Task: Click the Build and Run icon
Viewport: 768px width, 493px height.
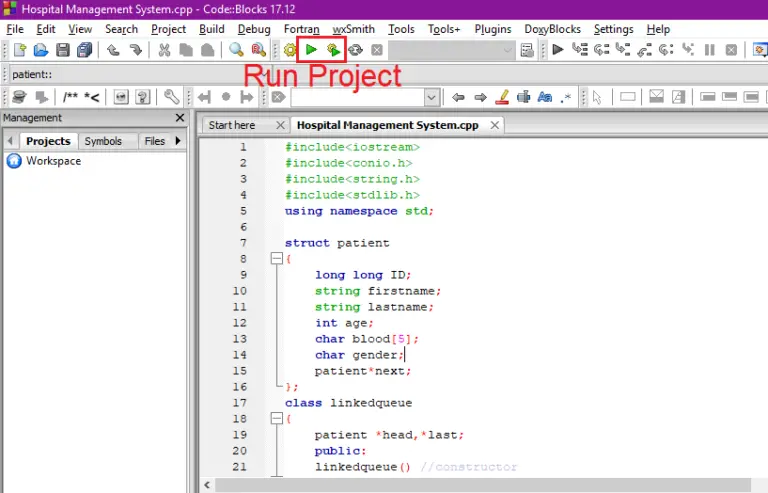Action: [333, 49]
